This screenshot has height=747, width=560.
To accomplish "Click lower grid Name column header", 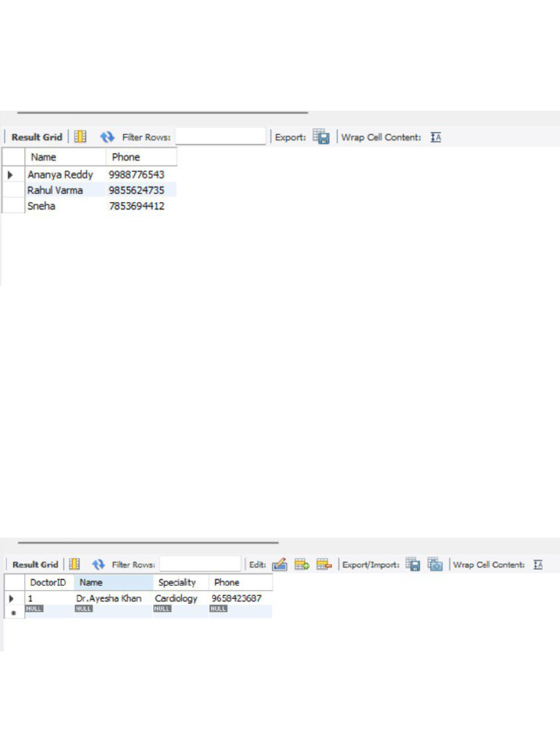I will click(113, 583).
